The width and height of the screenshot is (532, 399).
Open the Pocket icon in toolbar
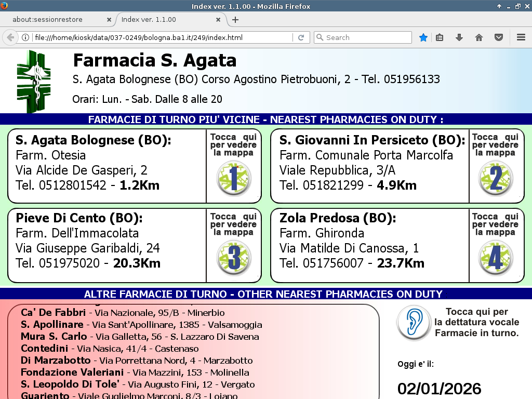tap(499, 37)
